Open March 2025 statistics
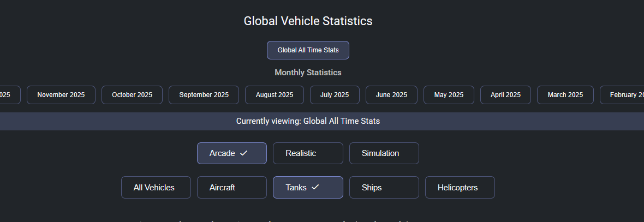This screenshot has height=222, width=644. (x=565, y=95)
